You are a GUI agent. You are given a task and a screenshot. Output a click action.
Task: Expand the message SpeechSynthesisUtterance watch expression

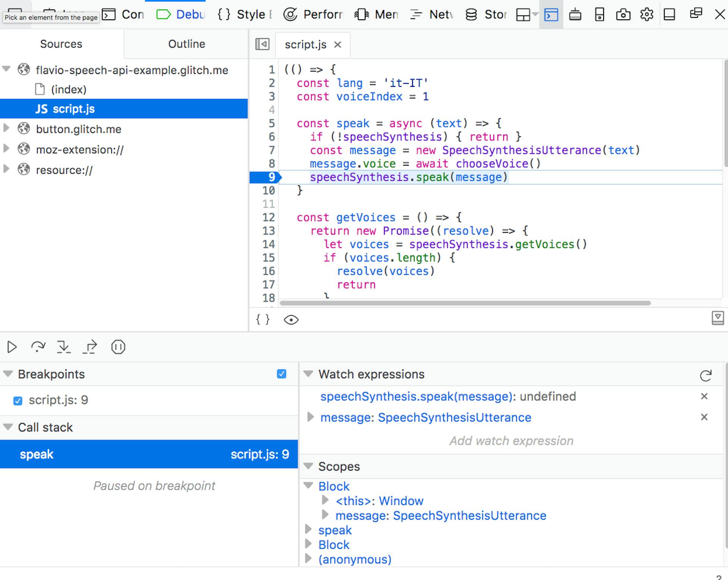click(310, 417)
